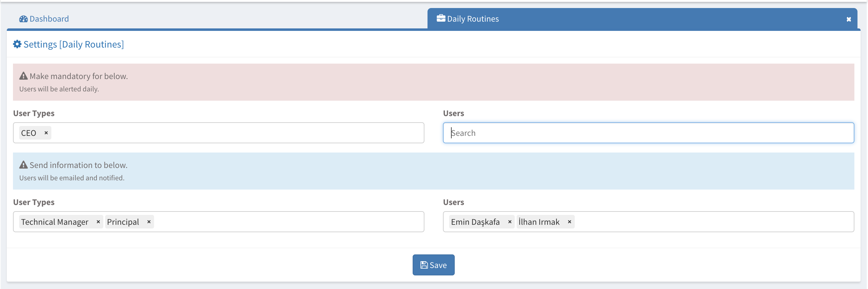Screen dimensions: 868x289
Task: Remove the CEO user type tag
Action: 46,133
